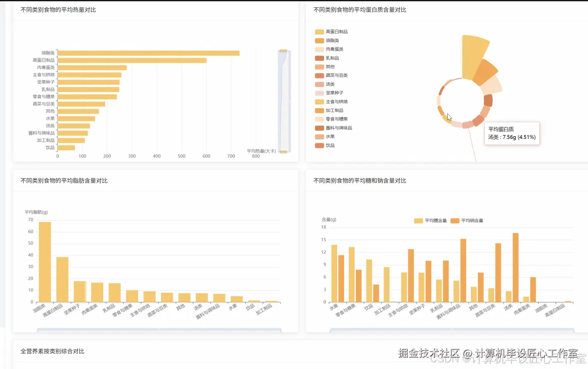Click 加工制品 axis label in fat chart
This screenshot has height=369, width=588.
click(264, 310)
